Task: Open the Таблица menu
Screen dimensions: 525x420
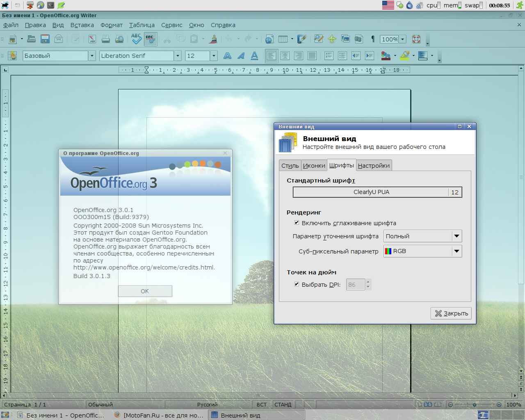Action: 142,25
